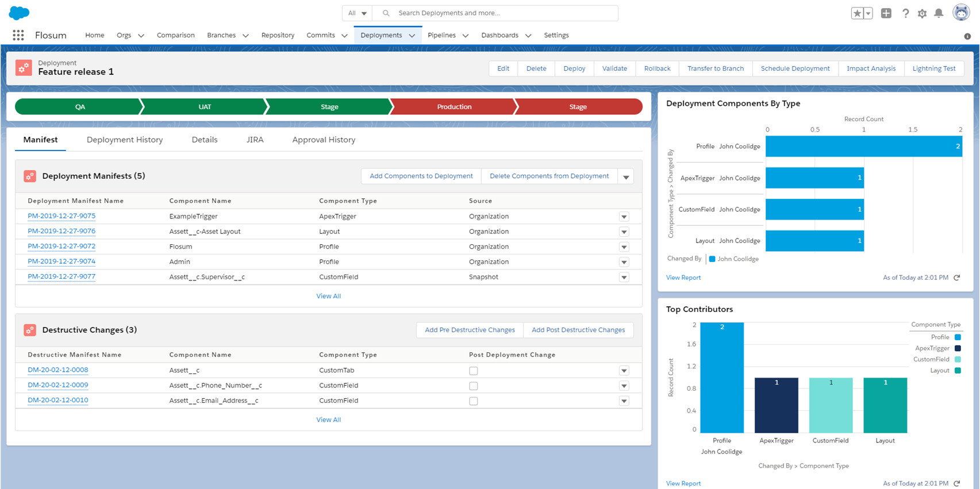Open the All search scope dropdown
The width and height of the screenshot is (980, 489).
pos(357,13)
